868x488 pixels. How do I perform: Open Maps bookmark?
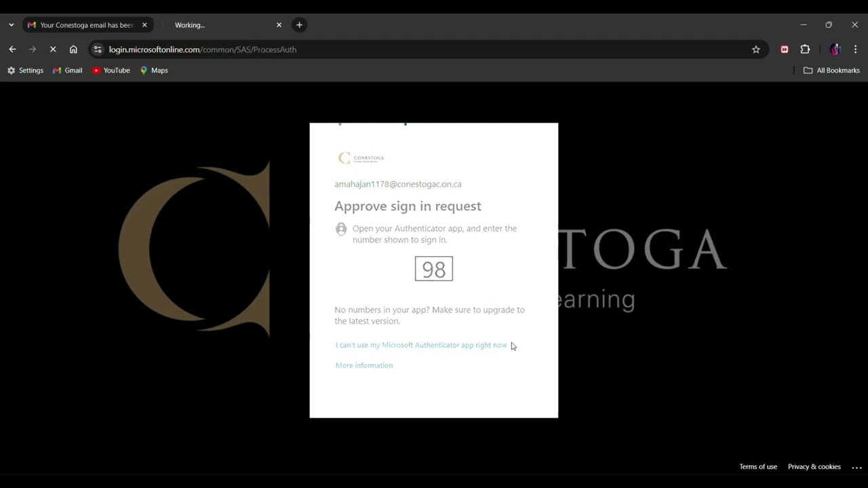point(154,70)
